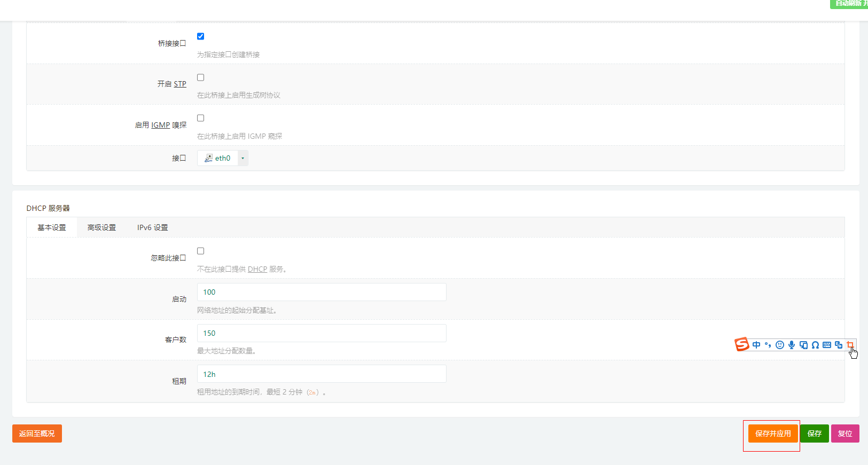The image size is (868, 465).
Task: Click the 保存并应用 button
Action: (773, 434)
